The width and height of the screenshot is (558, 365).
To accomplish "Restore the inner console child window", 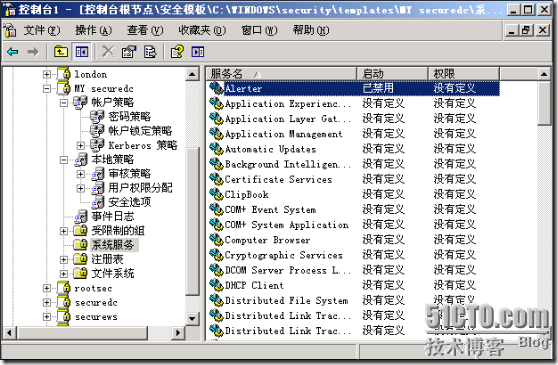I will (527, 31).
